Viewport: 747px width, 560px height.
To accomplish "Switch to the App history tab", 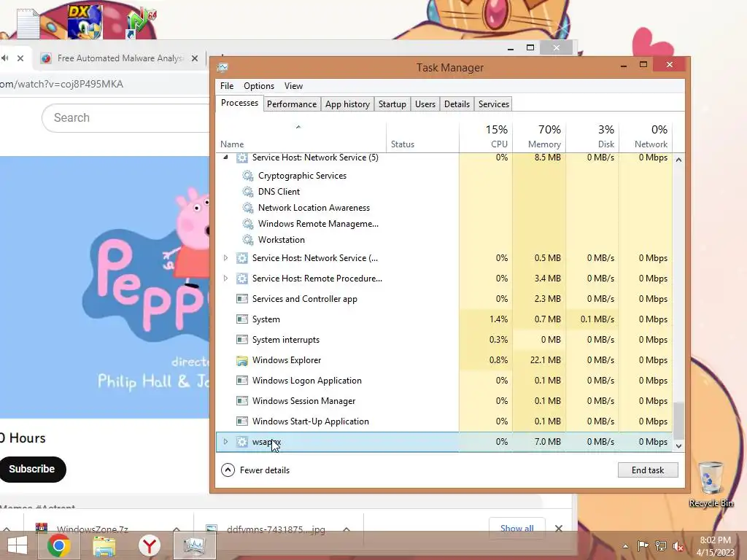I will (x=347, y=104).
